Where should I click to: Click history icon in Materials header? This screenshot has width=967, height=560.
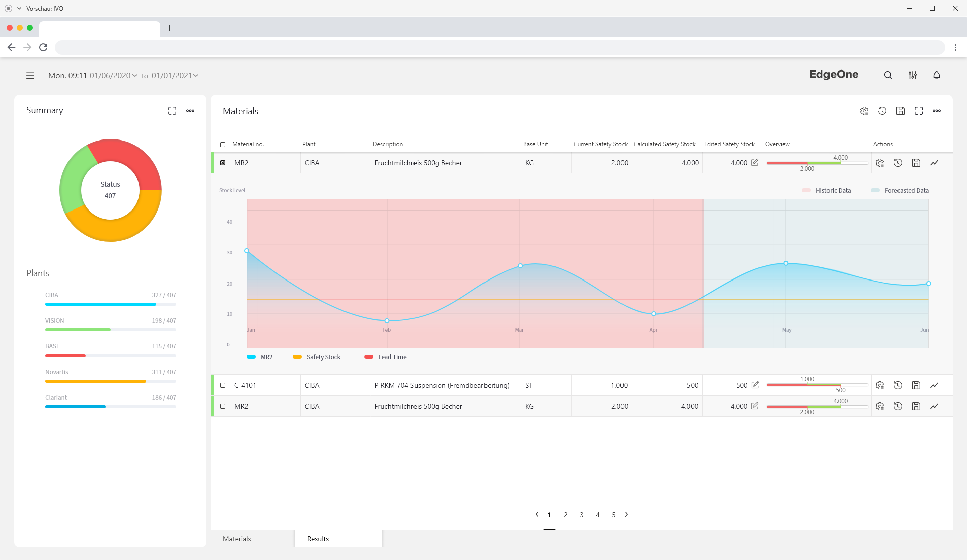[882, 111]
